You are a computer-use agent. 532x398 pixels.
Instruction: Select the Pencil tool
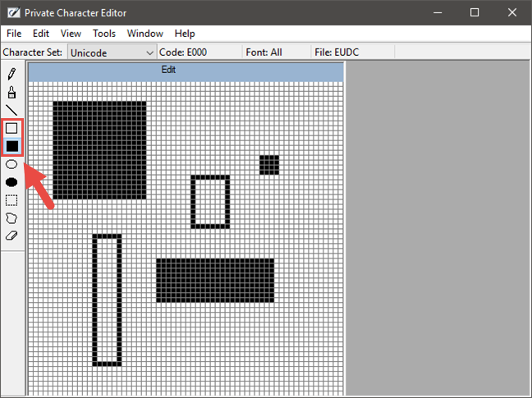click(11, 74)
